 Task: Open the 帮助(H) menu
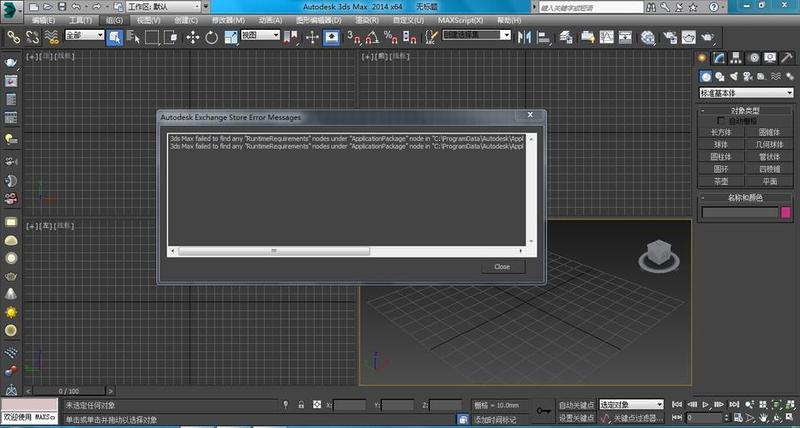[509, 20]
